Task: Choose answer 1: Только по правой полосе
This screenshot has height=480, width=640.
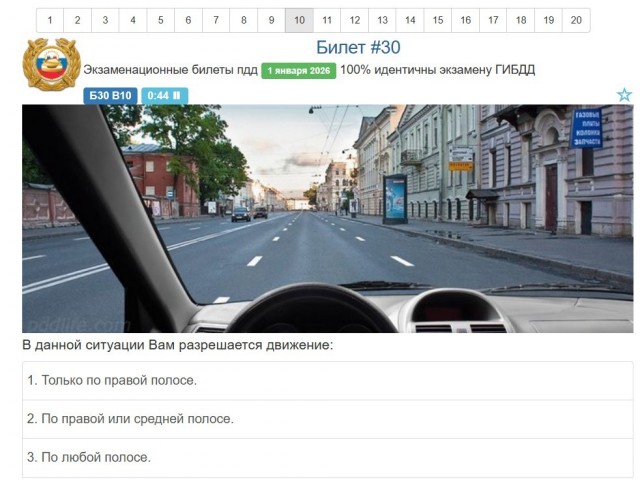Action: (x=328, y=380)
